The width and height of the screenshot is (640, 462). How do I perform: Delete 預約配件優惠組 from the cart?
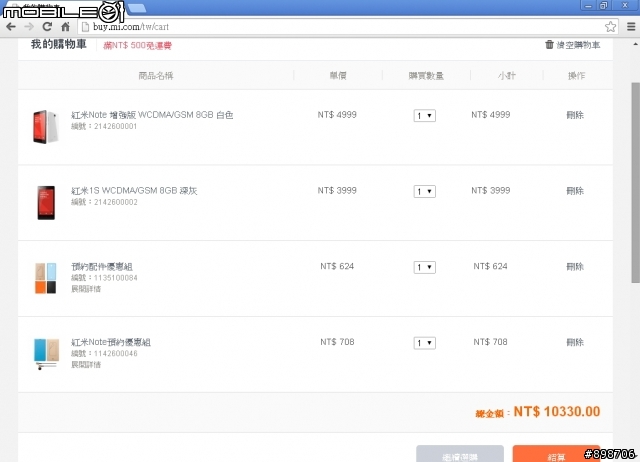coord(575,267)
